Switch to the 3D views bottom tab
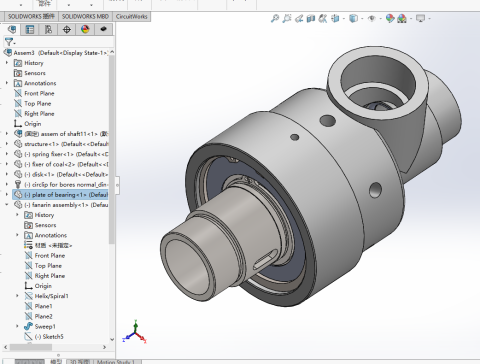The height and width of the screenshot is (364, 480). point(80,362)
